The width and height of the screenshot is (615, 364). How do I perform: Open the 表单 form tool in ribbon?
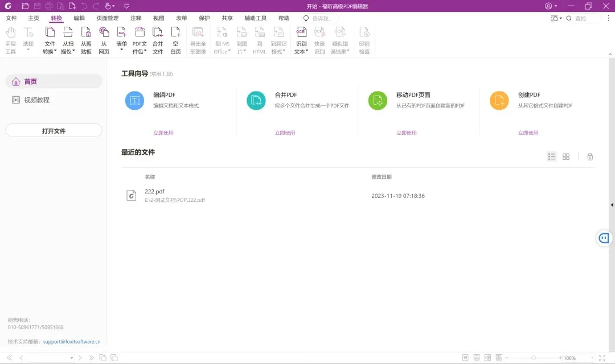(x=122, y=39)
